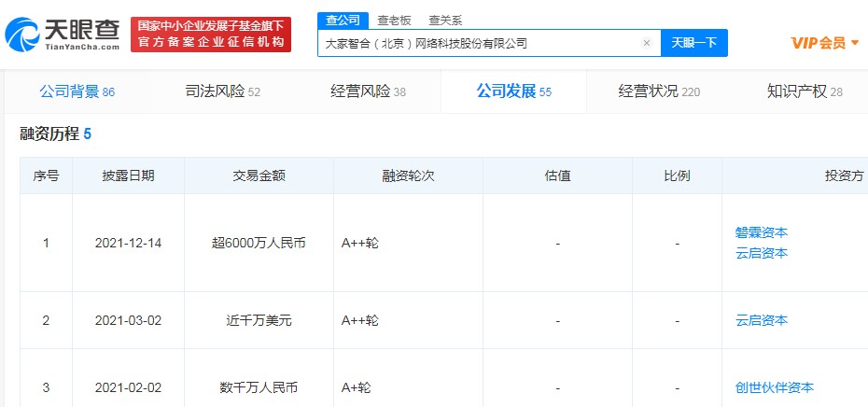Switch to the 查老板 search tab

click(394, 21)
